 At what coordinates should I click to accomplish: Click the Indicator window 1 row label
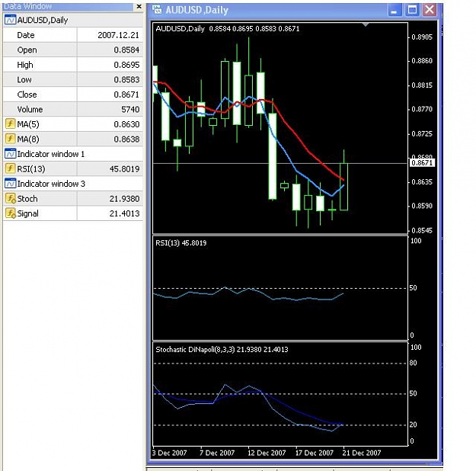[51, 154]
